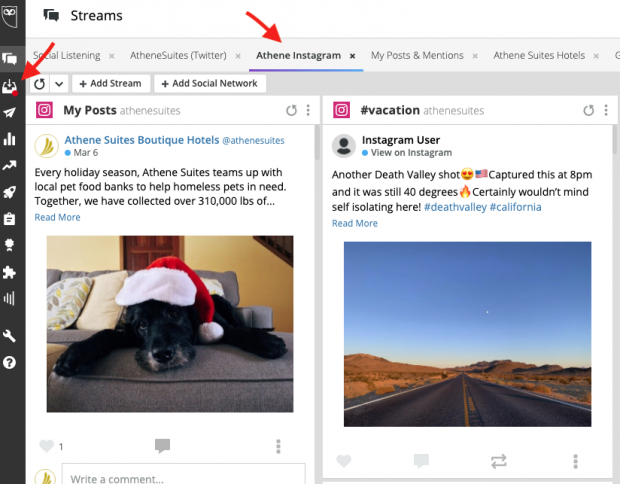Open the rocket icon in the sidebar

tap(10, 192)
